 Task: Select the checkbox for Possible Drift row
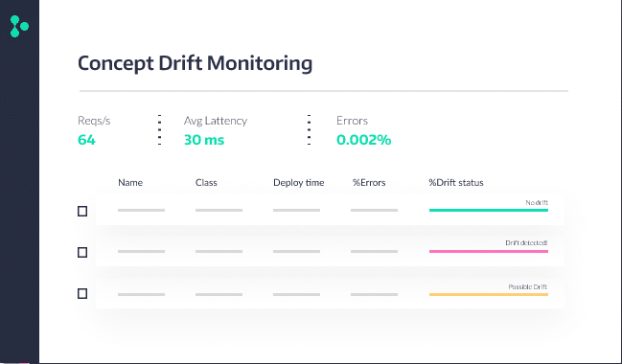82,294
